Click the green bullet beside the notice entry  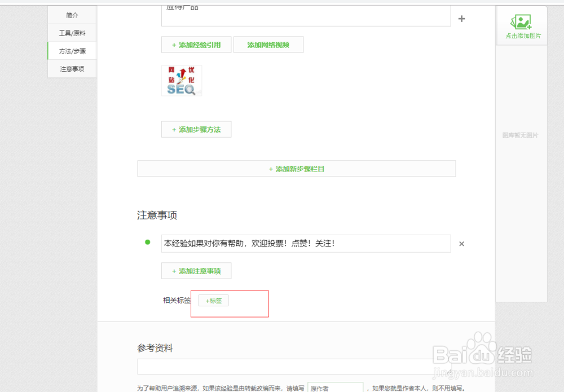click(x=147, y=241)
